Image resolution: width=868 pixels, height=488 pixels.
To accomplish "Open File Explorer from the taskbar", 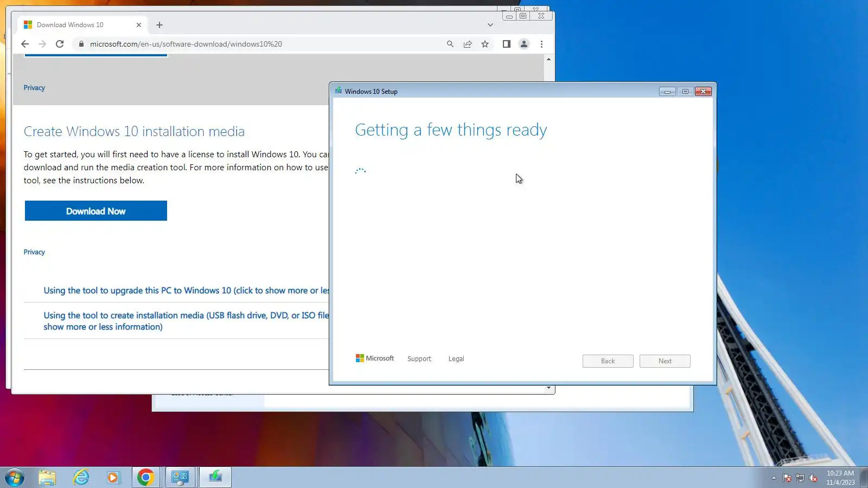I will (48, 478).
